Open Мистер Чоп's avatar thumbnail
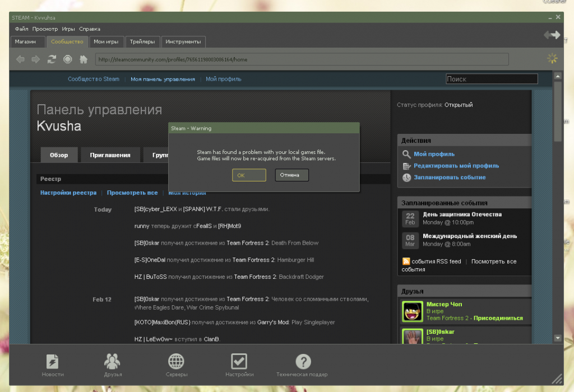This screenshot has height=392, width=574. click(413, 311)
